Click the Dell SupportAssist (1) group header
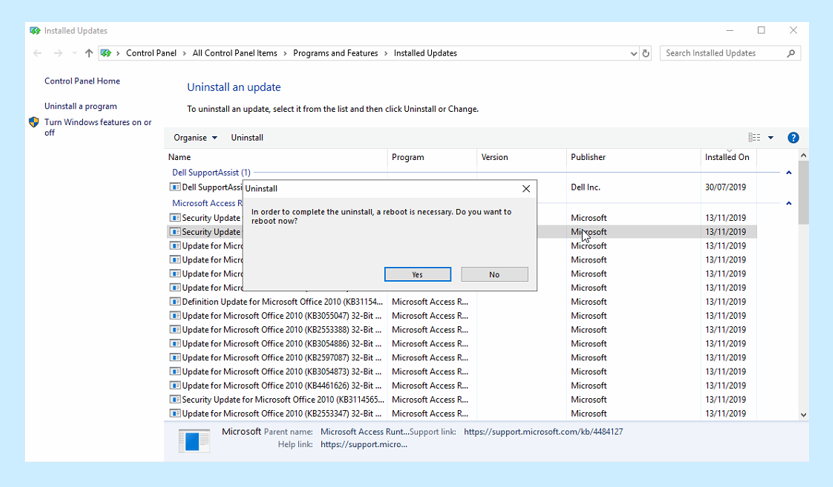This screenshot has width=833, height=487. click(x=211, y=173)
